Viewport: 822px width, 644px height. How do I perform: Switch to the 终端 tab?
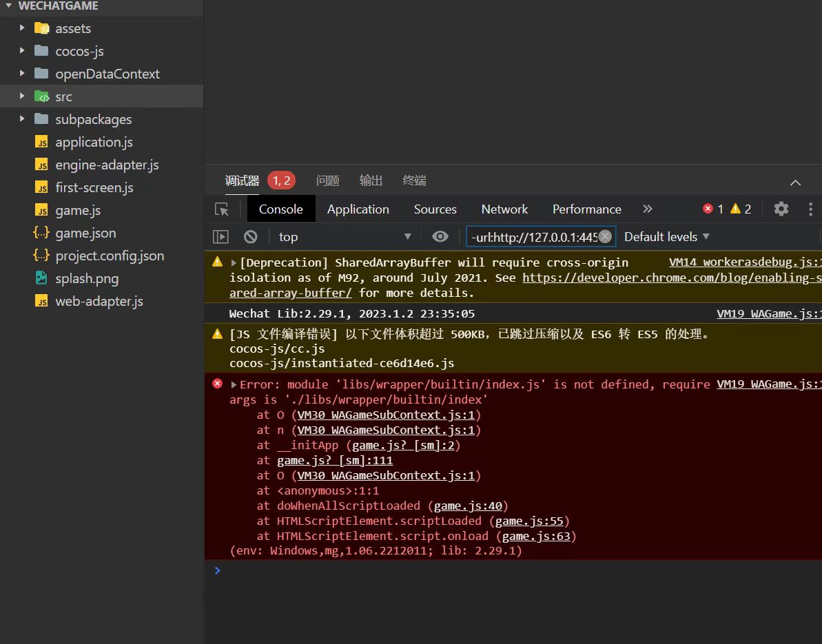coord(414,180)
